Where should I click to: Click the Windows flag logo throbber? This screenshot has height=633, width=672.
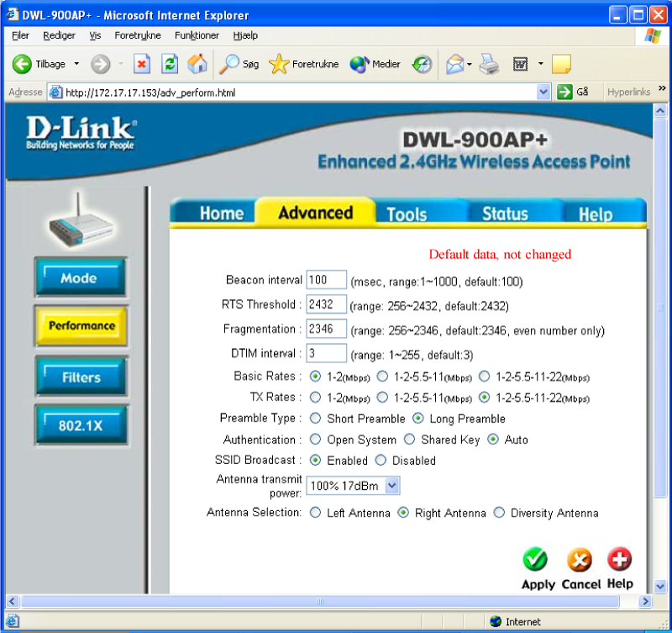[x=653, y=36]
